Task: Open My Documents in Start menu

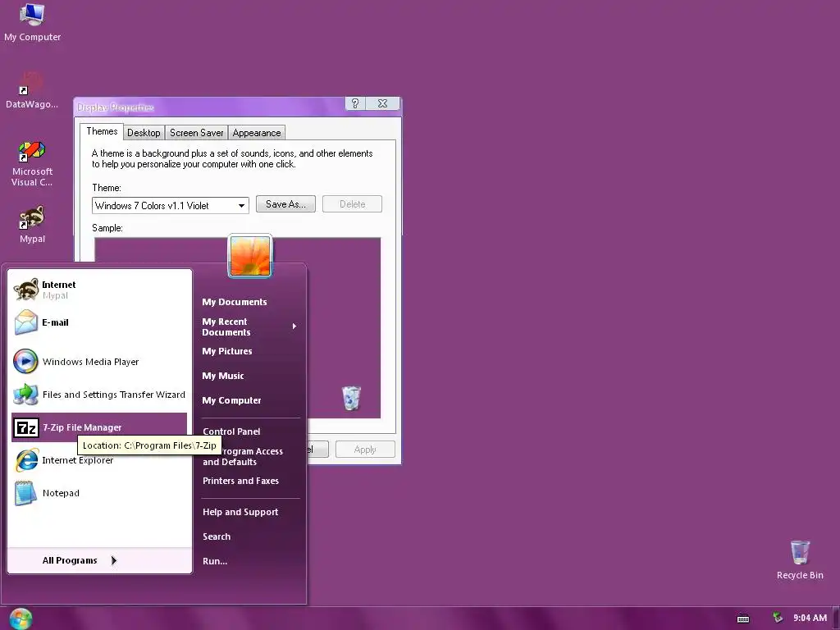Action: tap(234, 302)
